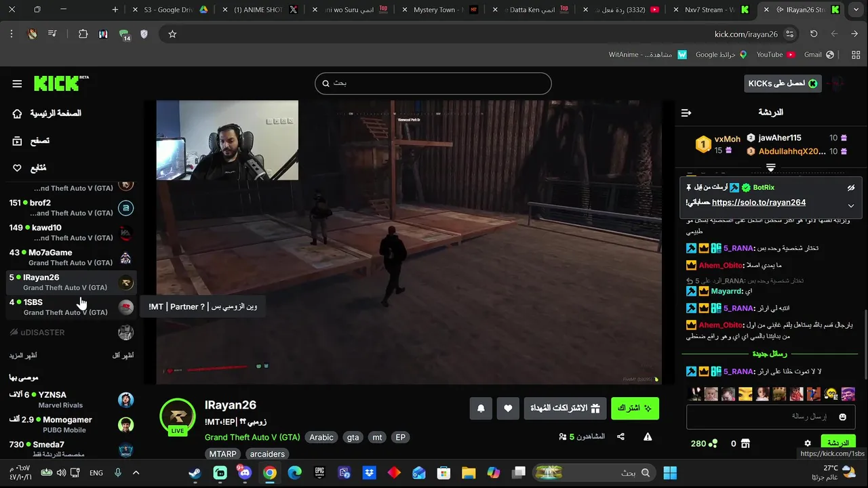The image size is (868, 488).
Task: Open chat settings gear icon
Action: click(x=808, y=443)
